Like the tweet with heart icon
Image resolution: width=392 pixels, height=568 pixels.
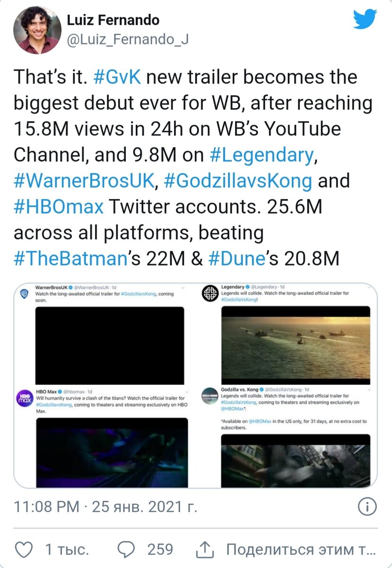[x=24, y=550]
